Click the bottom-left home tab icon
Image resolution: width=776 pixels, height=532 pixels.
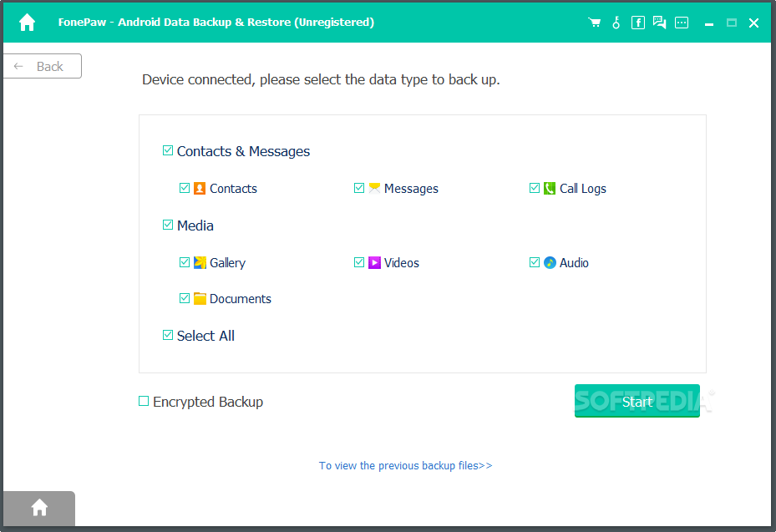pos(39,507)
